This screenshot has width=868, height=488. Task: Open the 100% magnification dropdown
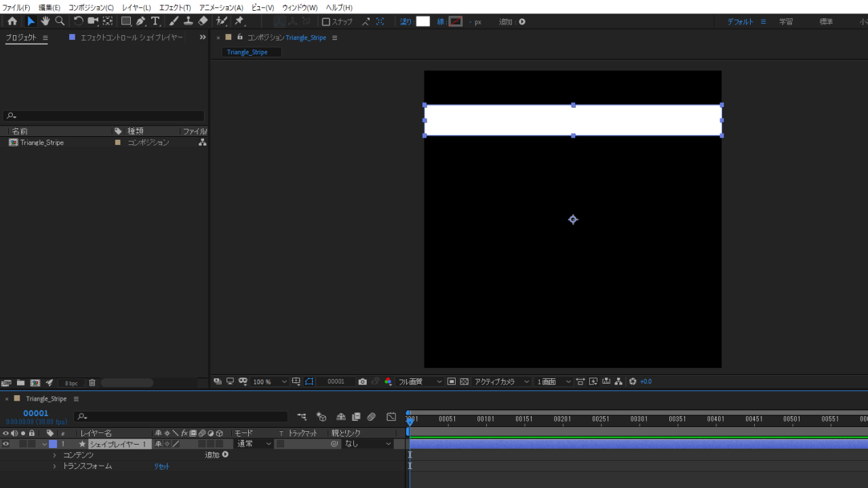click(x=270, y=382)
